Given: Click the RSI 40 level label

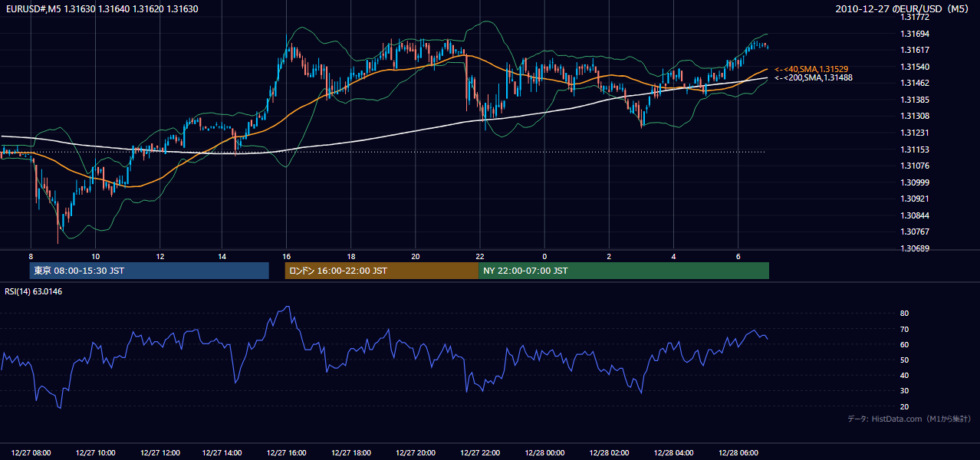Looking at the screenshot, I should [x=904, y=376].
